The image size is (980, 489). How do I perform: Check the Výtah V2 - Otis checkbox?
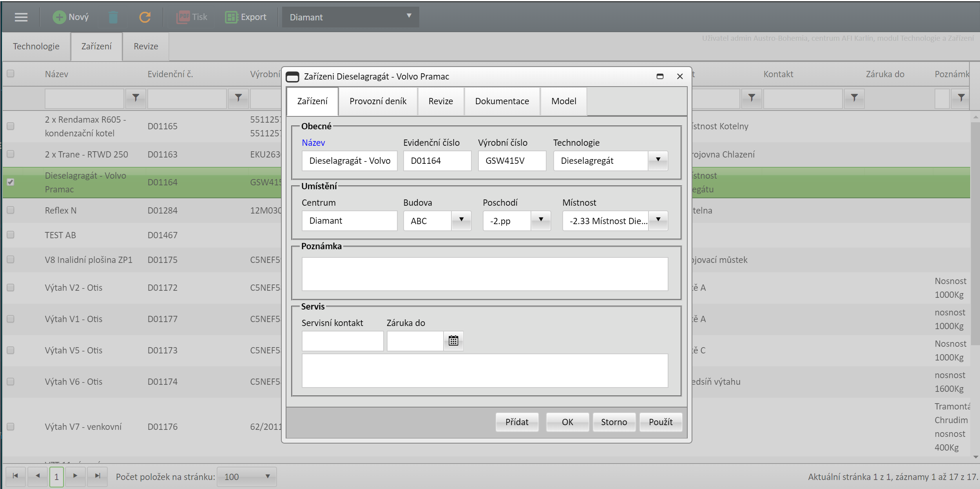(11, 288)
